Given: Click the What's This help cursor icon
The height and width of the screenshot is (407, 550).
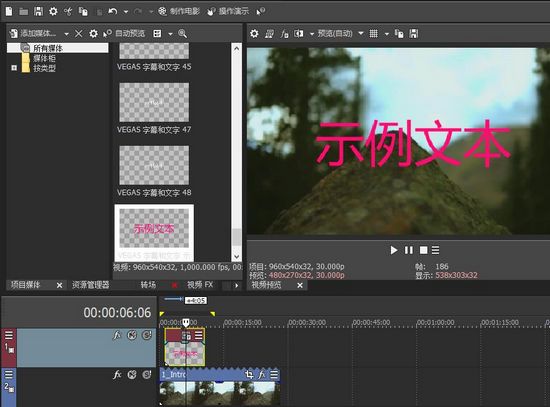Looking at the screenshot, I should coord(260,12).
